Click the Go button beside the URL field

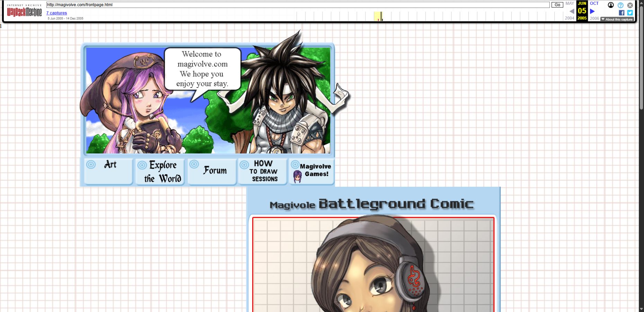click(557, 5)
